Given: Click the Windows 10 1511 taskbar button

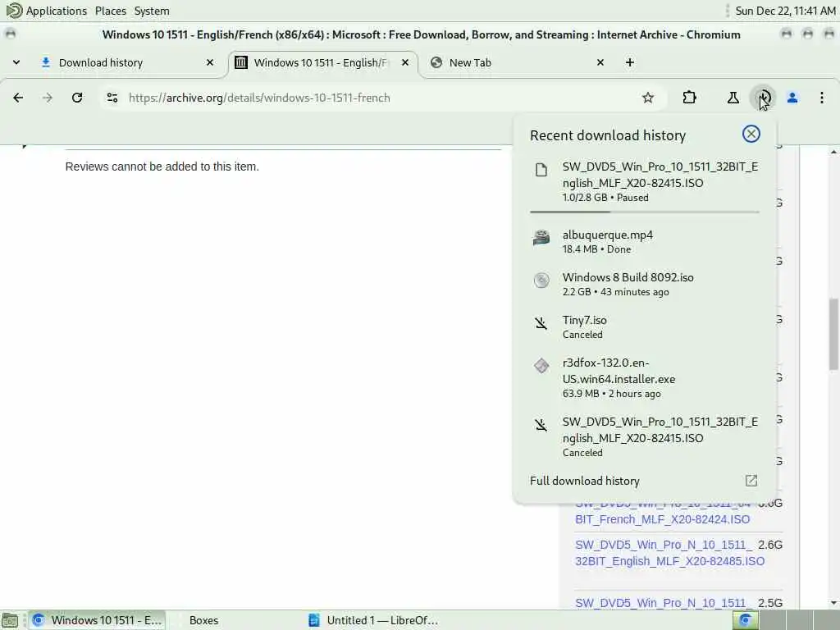Looking at the screenshot, I should click(97, 620).
